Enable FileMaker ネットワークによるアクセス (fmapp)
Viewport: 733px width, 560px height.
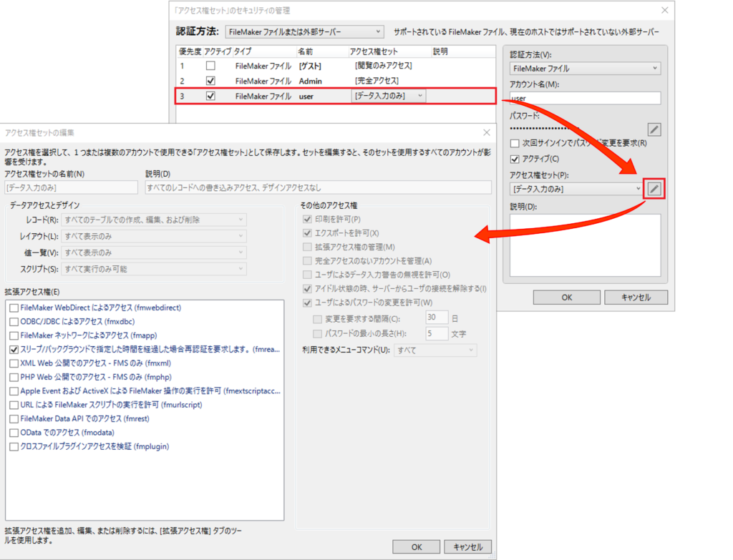(x=14, y=336)
